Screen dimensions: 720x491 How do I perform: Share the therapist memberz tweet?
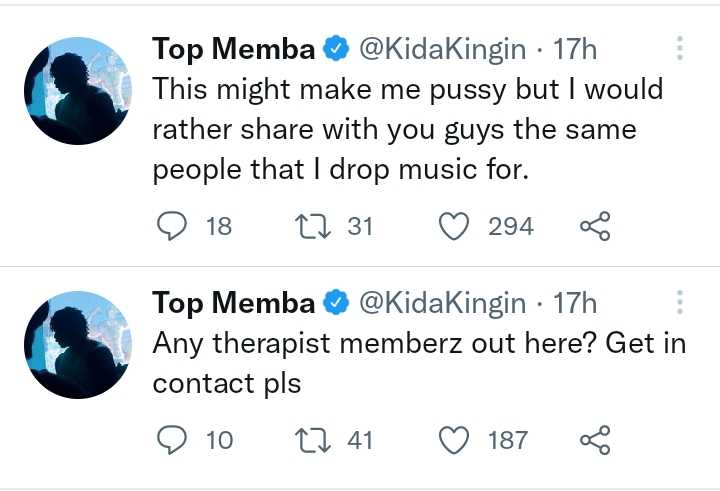click(x=595, y=439)
